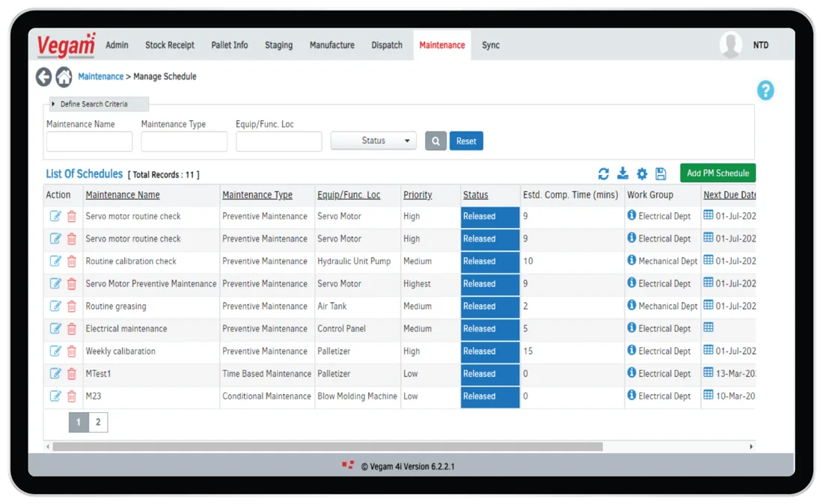
Task: Delete the Routine greasing schedule
Action: pos(72,307)
